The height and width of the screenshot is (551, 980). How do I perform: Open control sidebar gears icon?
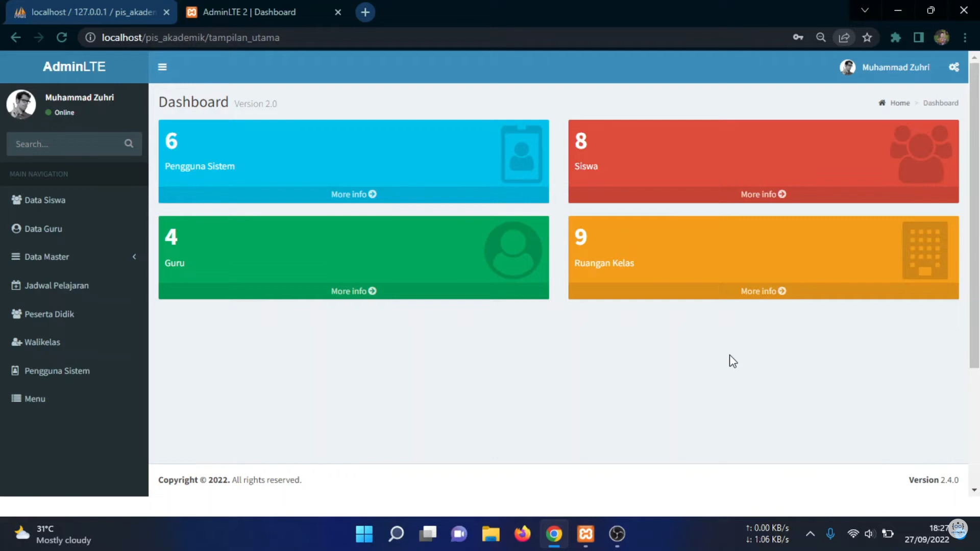(x=953, y=67)
